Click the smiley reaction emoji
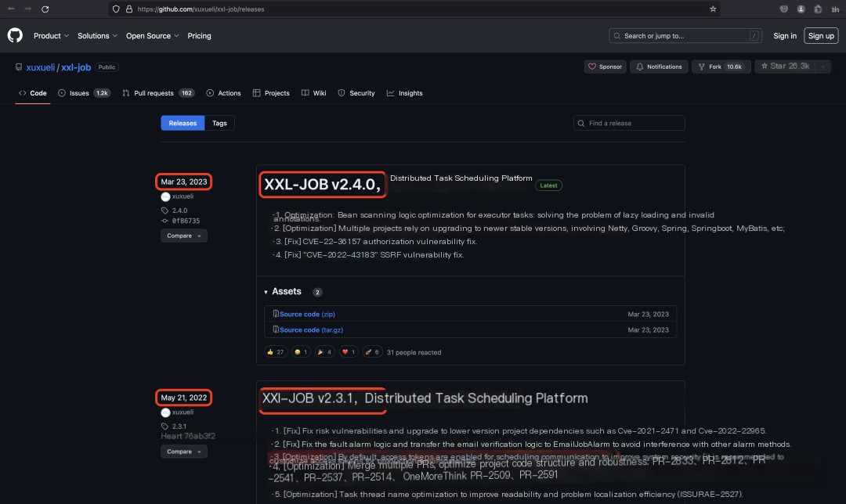 click(298, 352)
